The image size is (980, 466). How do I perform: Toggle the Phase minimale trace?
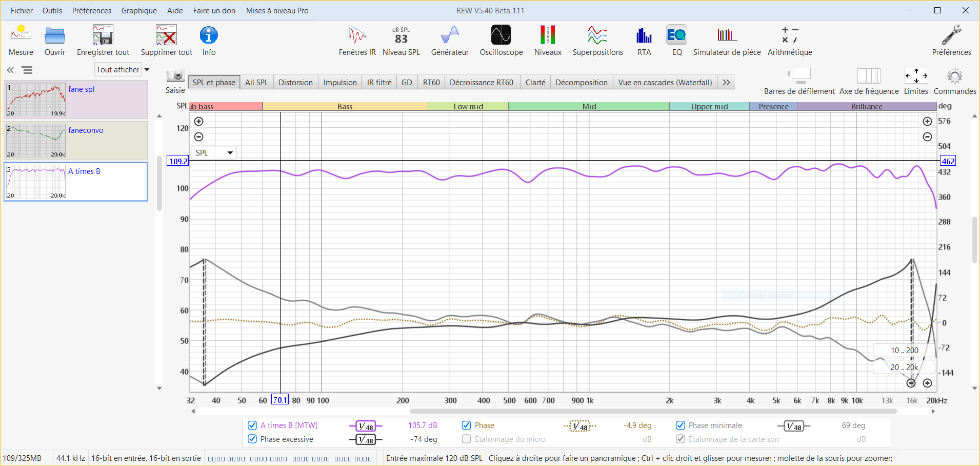point(681,425)
